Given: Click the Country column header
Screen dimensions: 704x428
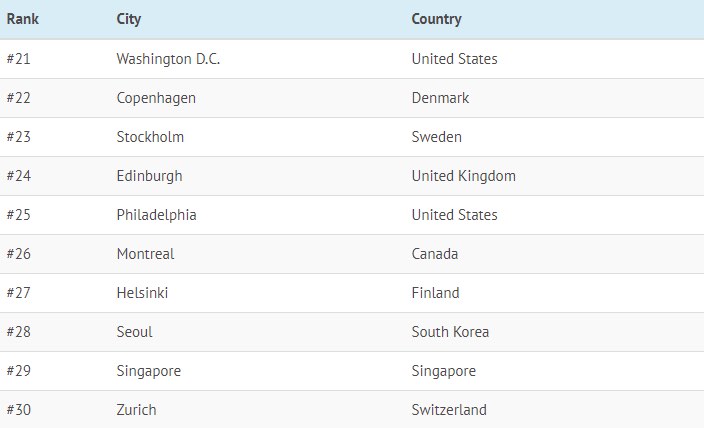Looking at the screenshot, I should (x=436, y=19).
